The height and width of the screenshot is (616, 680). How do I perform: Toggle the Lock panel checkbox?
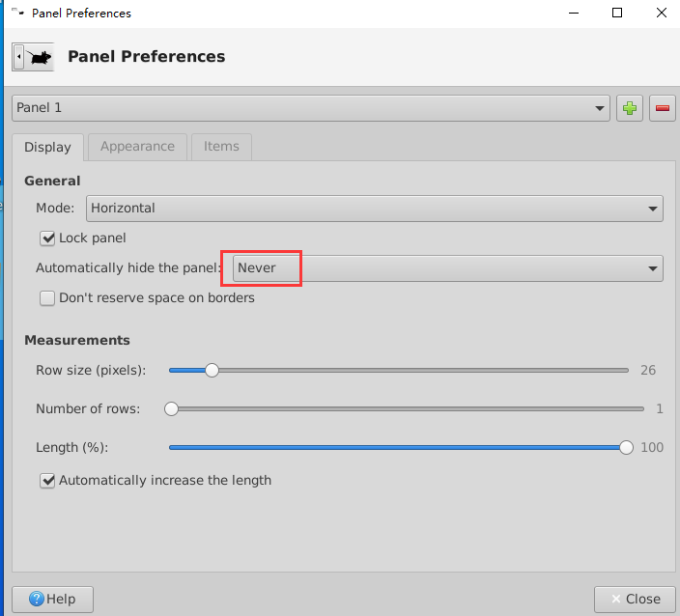47,238
